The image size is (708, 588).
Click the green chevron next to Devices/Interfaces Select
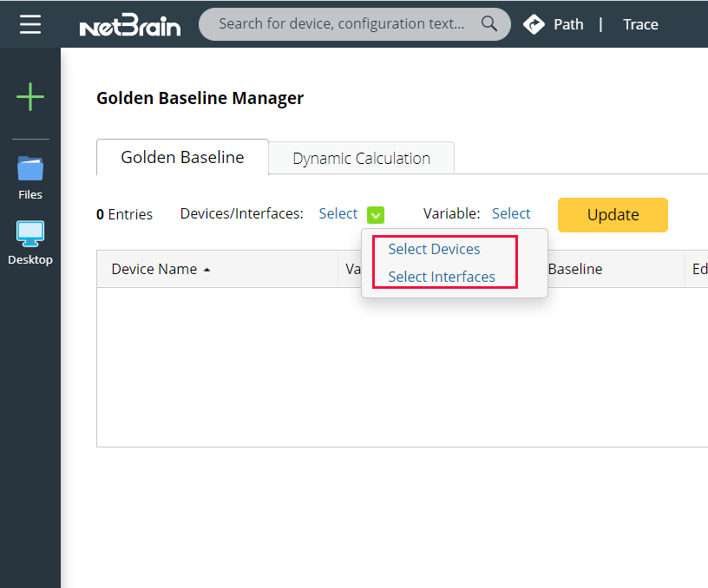click(x=375, y=213)
